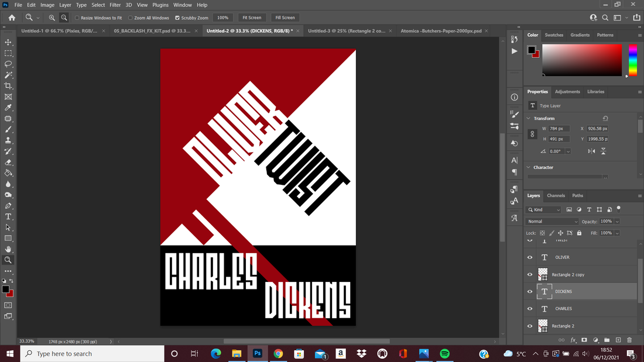Click the Fill Screen button
This screenshot has height=362, width=644.
(x=285, y=18)
